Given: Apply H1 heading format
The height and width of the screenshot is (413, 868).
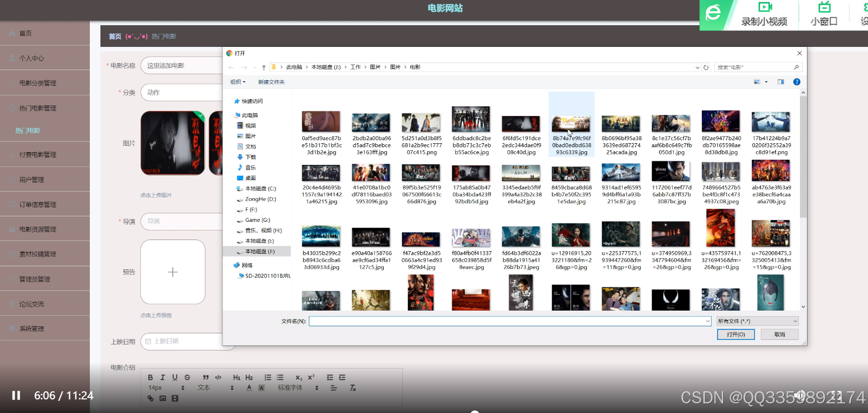Looking at the screenshot, I should 237,377.
